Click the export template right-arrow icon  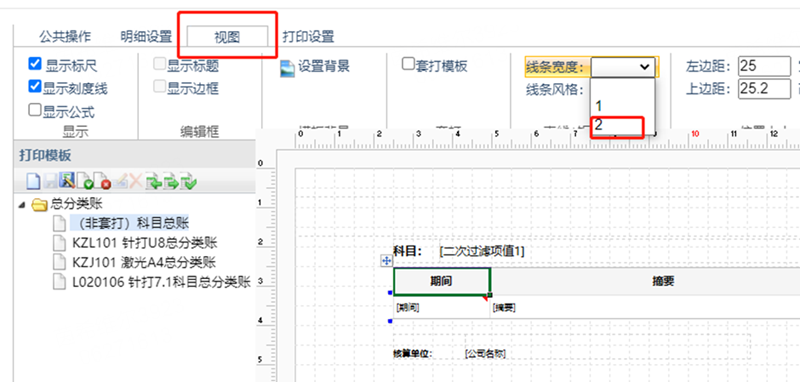click(x=171, y=181)
